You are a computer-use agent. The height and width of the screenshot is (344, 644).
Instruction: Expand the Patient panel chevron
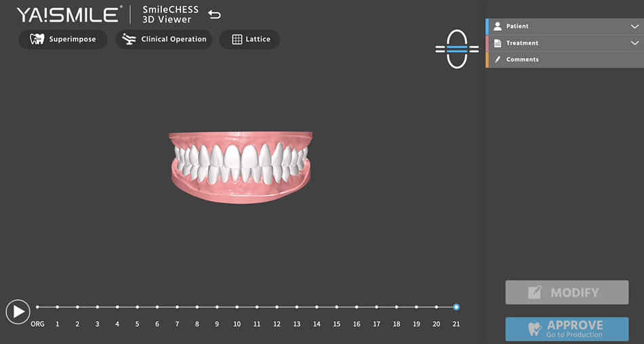pyautogui.click(x=634, y=26)
